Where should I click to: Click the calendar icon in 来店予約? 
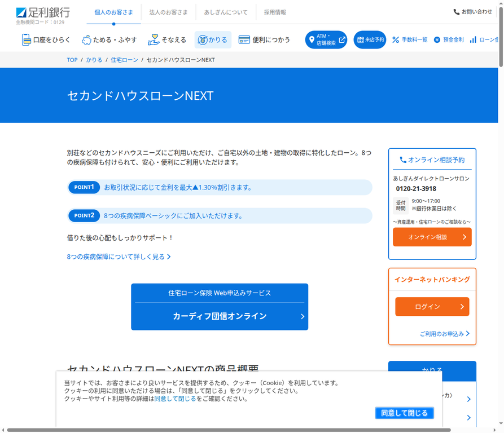point(360,40)
